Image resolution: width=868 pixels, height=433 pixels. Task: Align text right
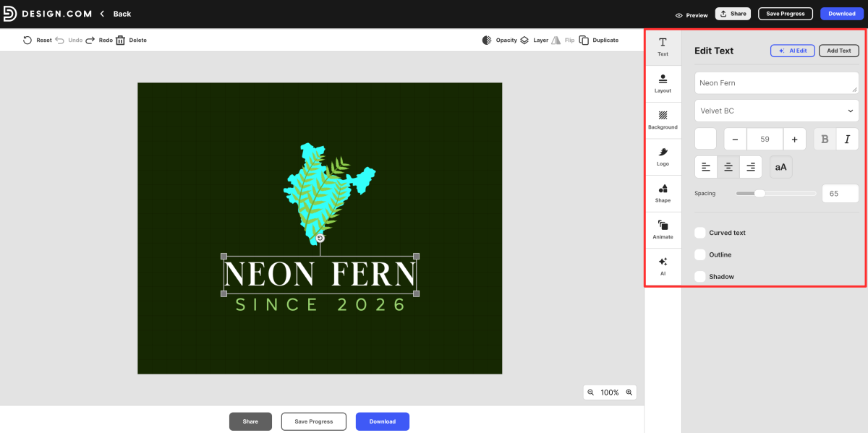(x=751, y=167)
